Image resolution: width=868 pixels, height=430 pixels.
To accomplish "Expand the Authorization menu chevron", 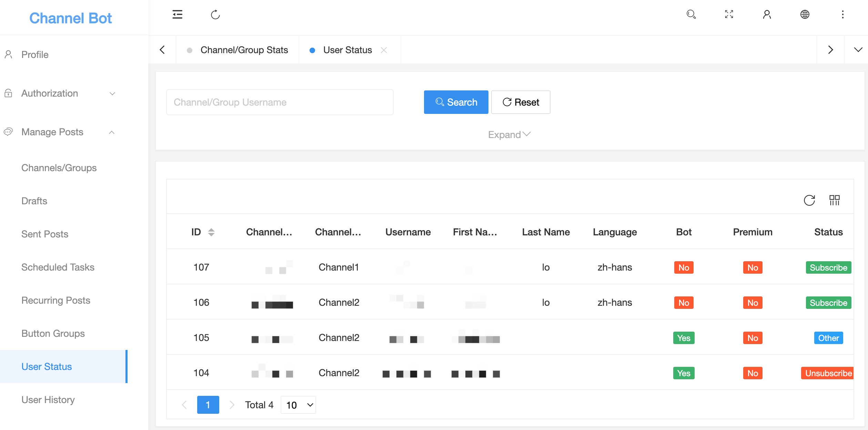I will click(x=112, y=94).
